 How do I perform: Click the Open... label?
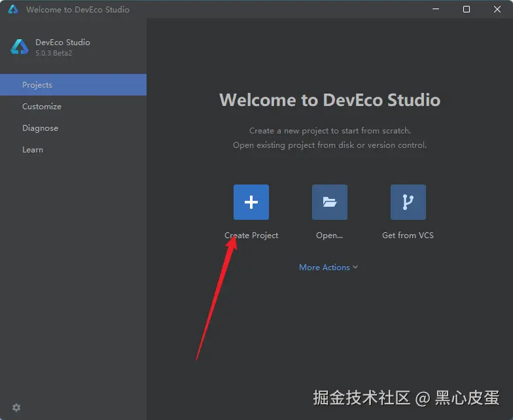click(330, 236)
